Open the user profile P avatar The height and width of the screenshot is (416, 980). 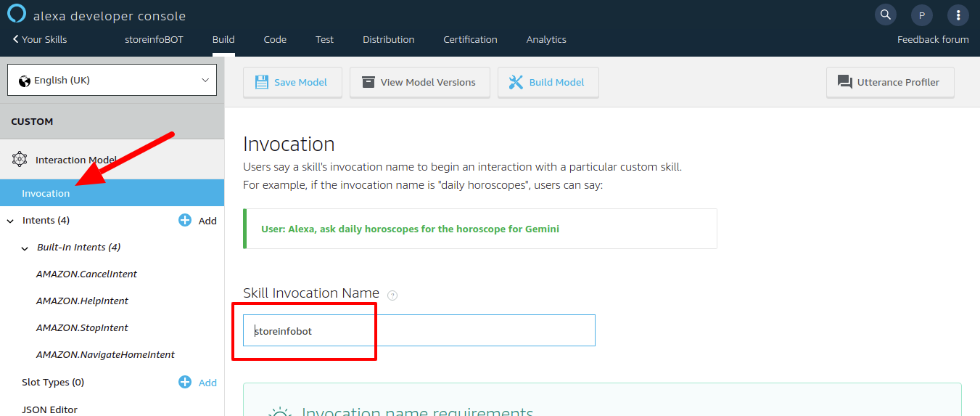pos(921,15)
